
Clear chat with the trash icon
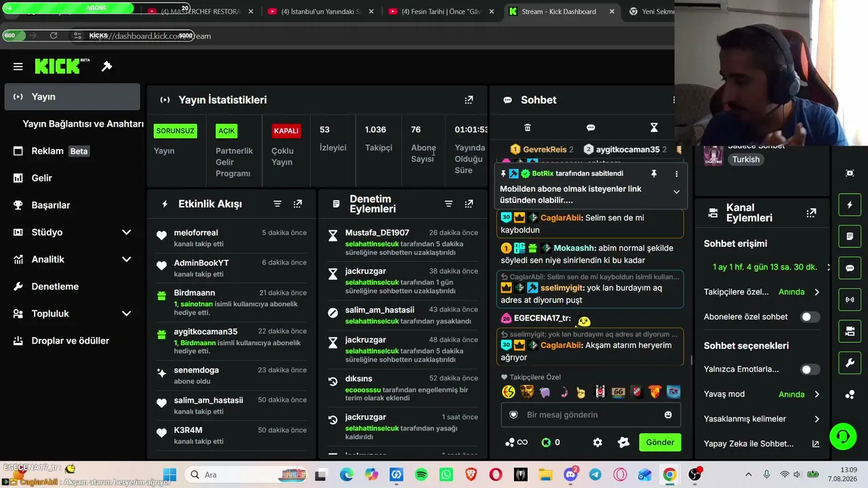(x=528, y=127)
